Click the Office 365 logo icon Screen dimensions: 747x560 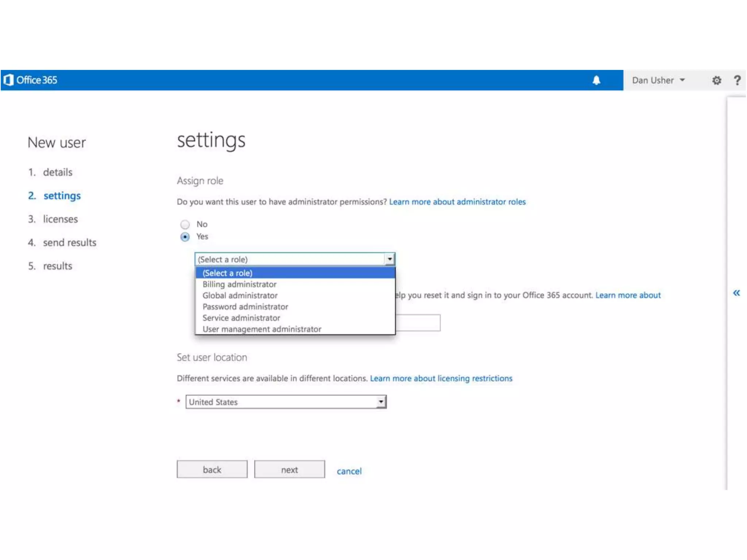click(x=9, y=80)
